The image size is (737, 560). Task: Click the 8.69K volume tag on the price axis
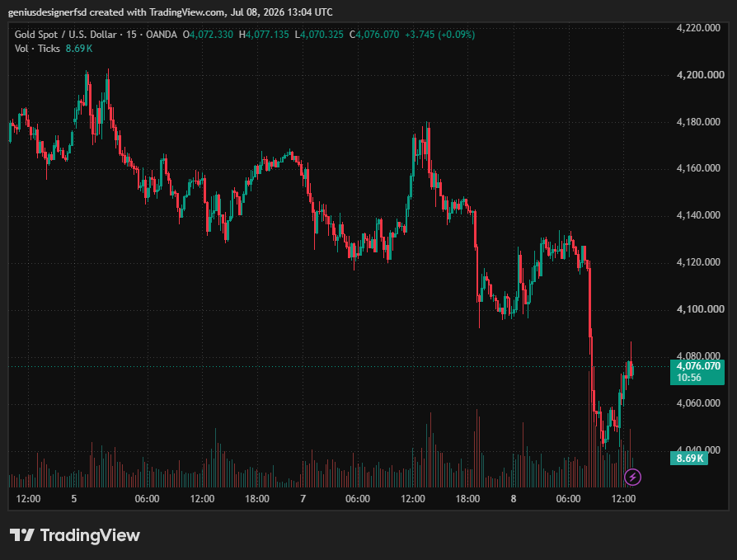[689, 458]
